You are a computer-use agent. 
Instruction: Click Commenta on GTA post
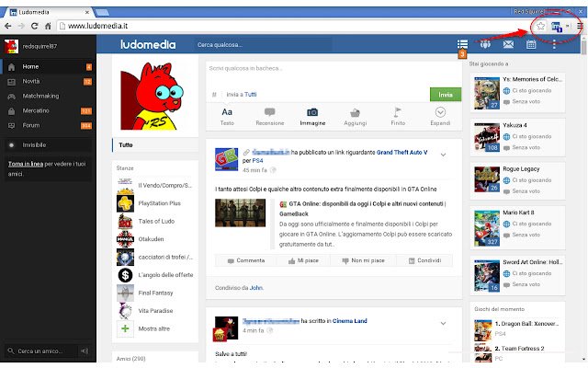(x=246, y=260)
